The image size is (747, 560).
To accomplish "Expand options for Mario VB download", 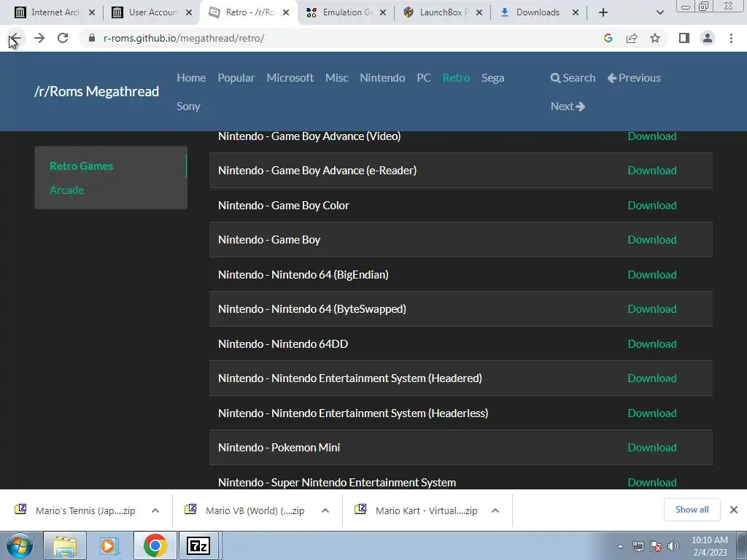I will pos(325,510).
